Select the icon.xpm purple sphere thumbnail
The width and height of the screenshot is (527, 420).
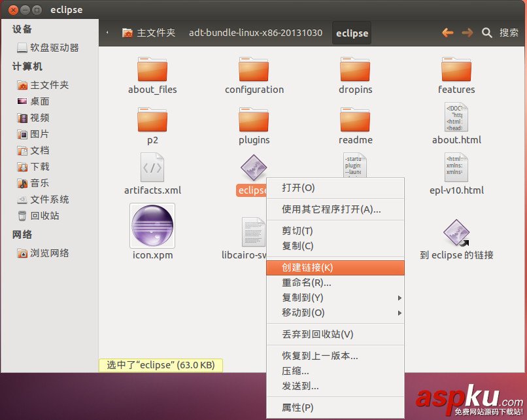tap(152, 226)
